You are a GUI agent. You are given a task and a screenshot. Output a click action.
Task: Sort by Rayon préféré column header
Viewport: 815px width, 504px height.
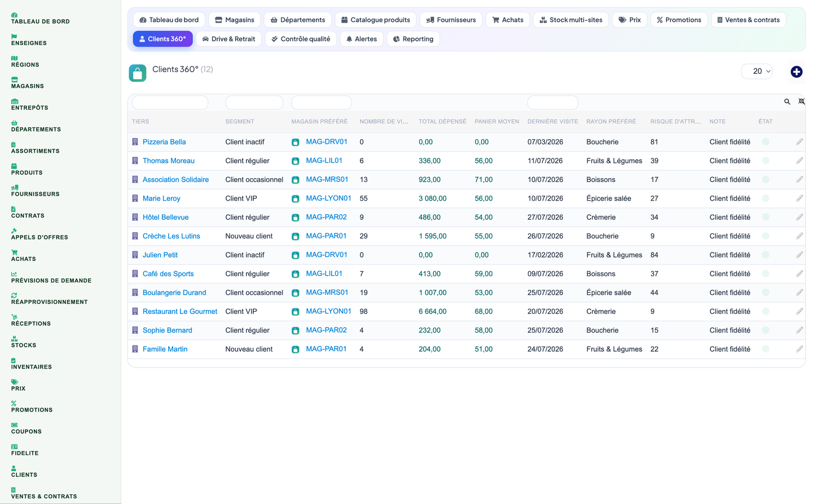[611, 122]
